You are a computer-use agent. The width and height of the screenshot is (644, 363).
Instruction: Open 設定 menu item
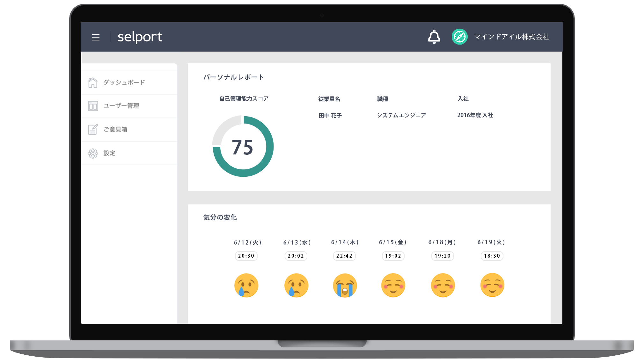(x=129, y=153)
